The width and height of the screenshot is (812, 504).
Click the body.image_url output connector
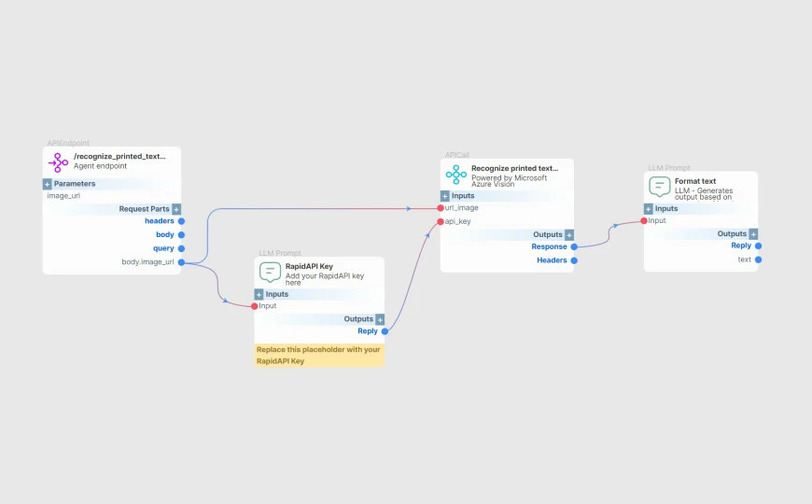click(x=181, y=262)
